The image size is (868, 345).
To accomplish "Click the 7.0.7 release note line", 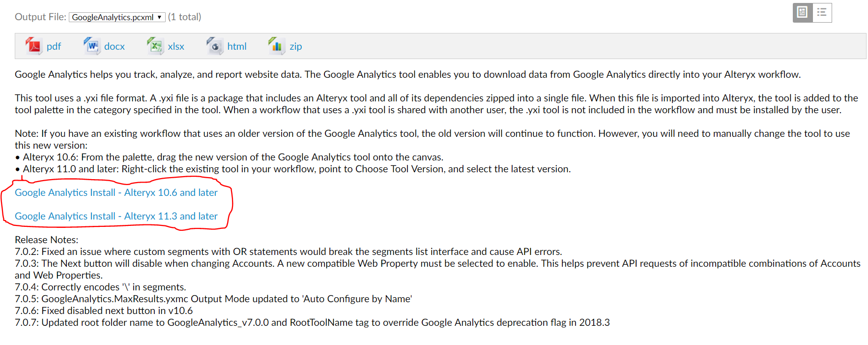I will [x=312, y=322].
